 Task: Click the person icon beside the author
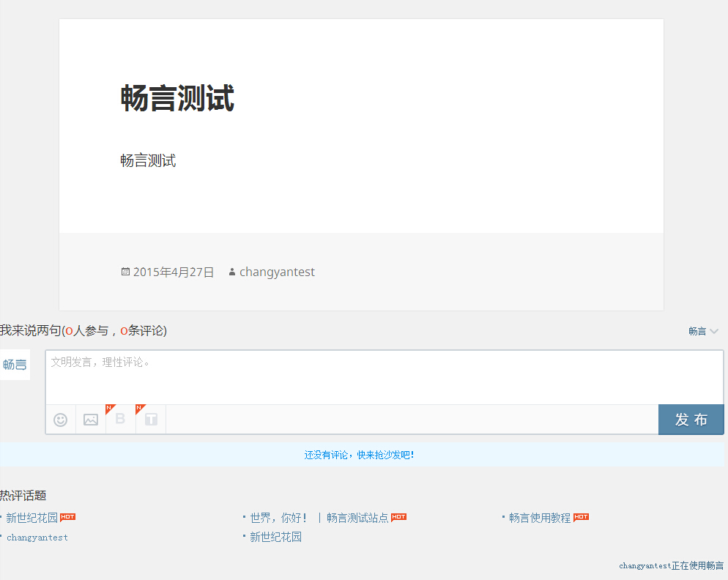point(232,272)
